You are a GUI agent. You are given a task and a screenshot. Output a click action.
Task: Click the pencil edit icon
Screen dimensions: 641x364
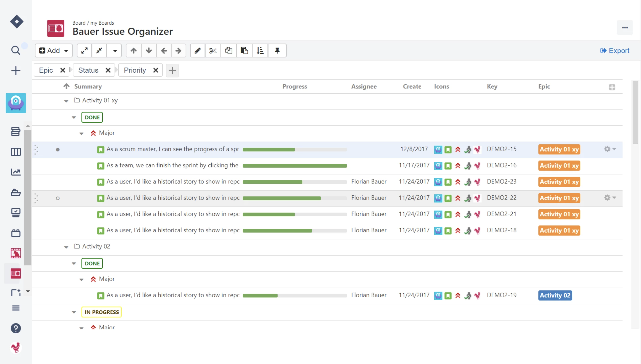coord(198,51)
